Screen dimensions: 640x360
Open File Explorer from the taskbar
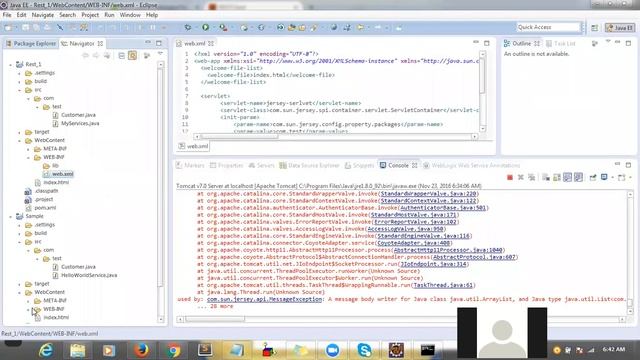(x=78, y=350)
